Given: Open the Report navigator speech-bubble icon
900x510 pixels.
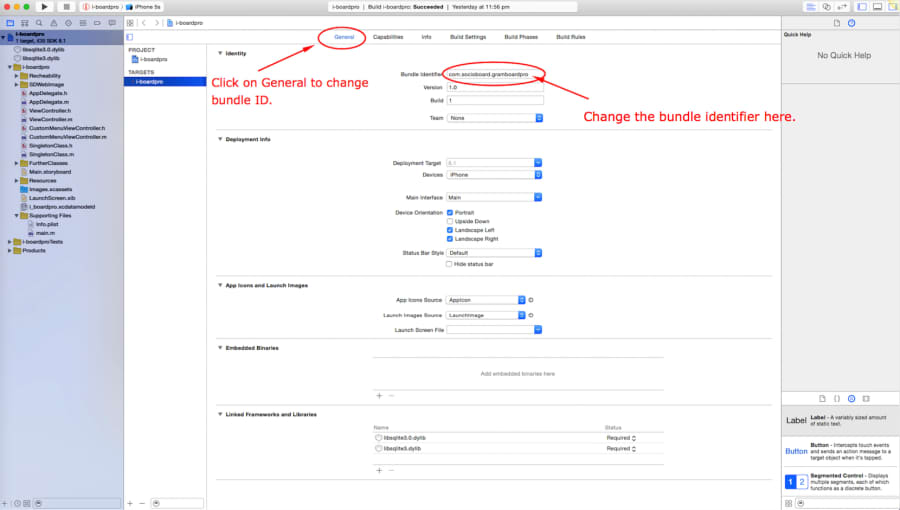Looking at the screenshot, I should [112, 23].
